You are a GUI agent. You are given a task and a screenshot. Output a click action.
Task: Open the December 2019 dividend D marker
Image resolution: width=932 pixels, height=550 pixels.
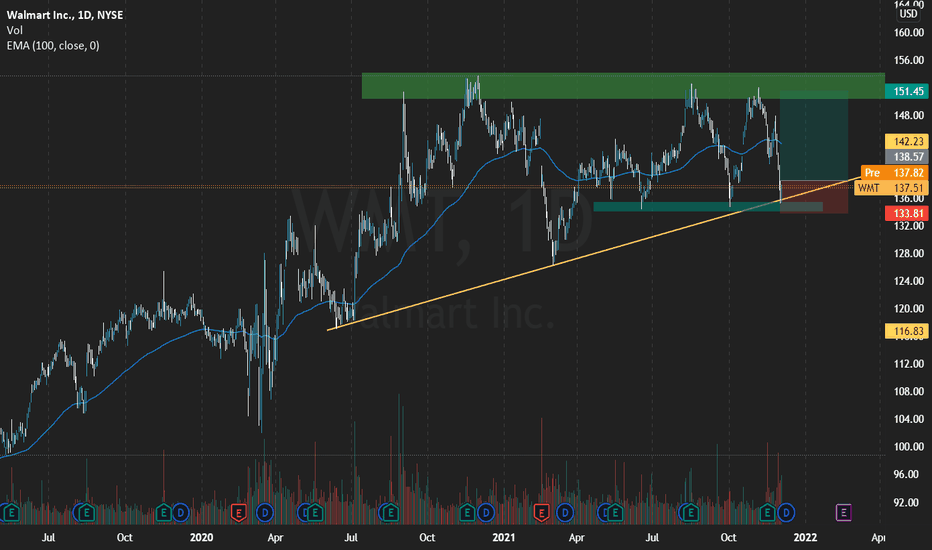tap(180, 512)
